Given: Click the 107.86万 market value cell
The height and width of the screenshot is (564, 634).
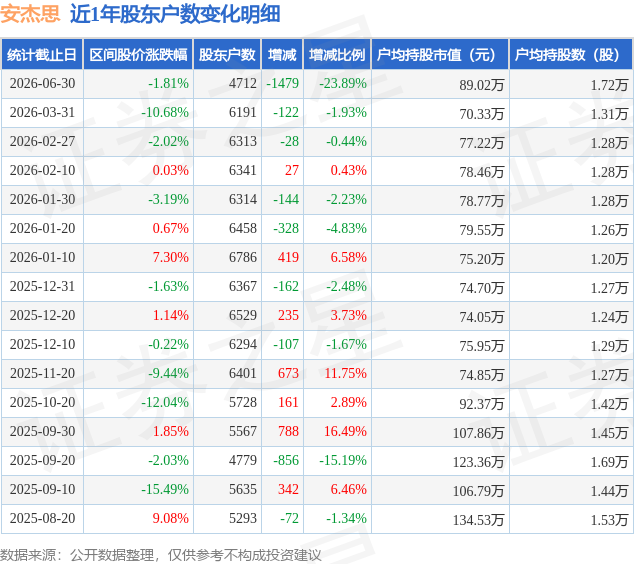Looking at the screenshot, I should point(478,433).
